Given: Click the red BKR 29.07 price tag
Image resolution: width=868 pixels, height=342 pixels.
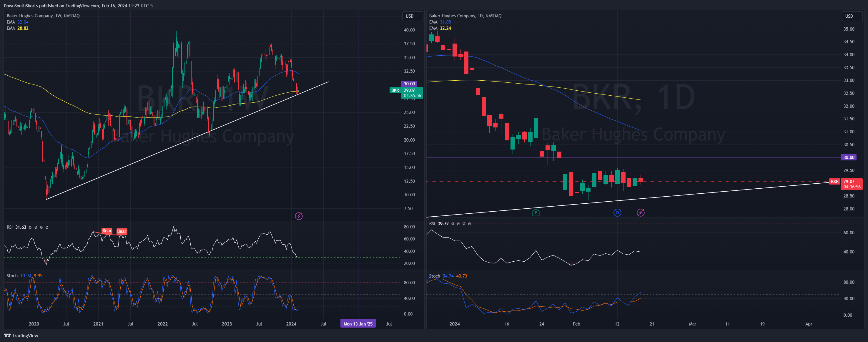Looking at the screenshot, I should [845, 184].
